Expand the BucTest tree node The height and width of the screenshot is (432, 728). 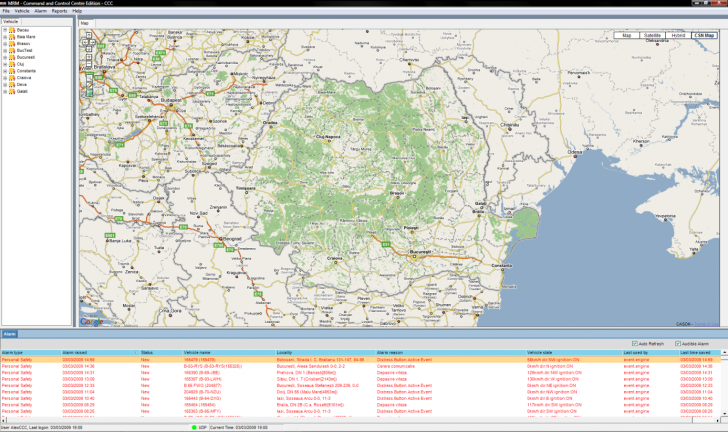click(5, 51)
